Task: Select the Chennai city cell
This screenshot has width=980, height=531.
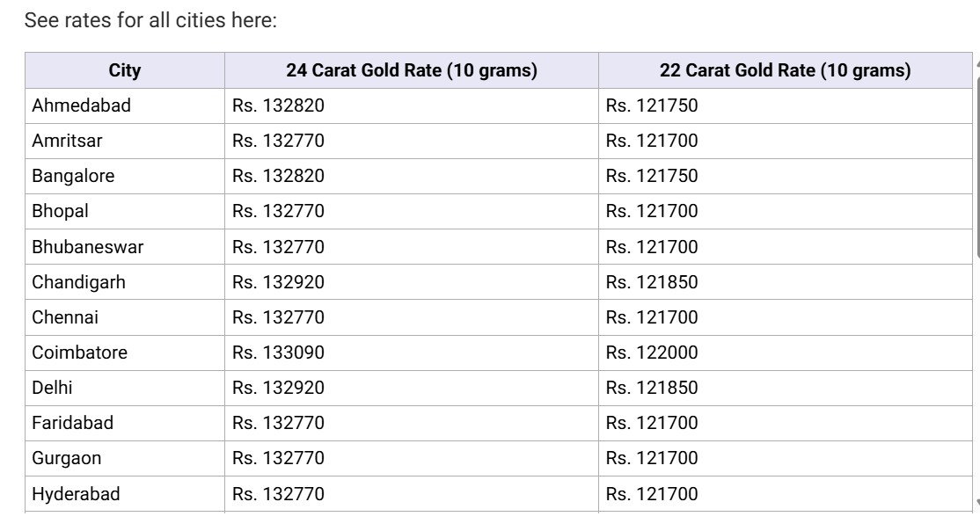Action: tap(65, 317)
